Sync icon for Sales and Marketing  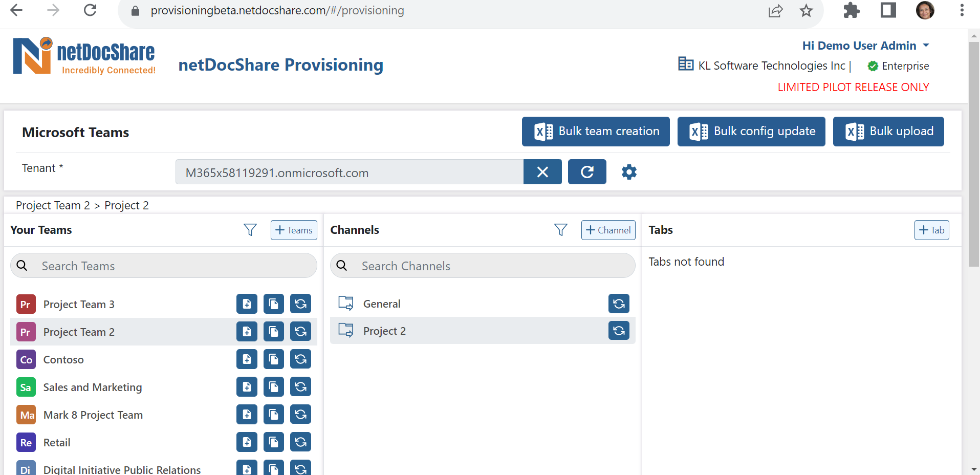coord(301,387)
